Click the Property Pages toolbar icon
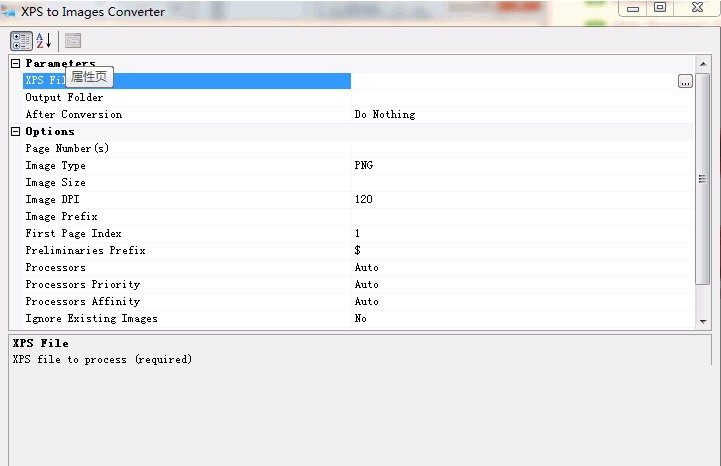Image resolution: width=721 pixels, height=466 pixels. tap(73, 41)
